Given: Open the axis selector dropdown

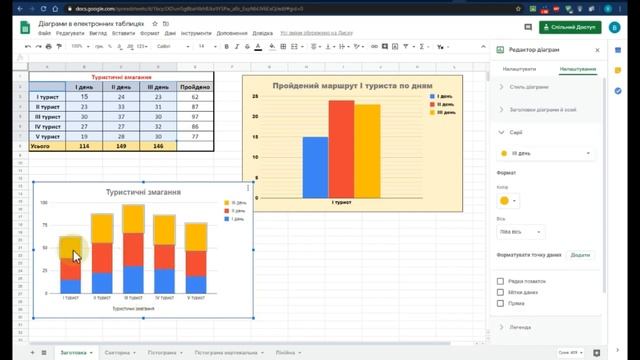Looking at the screenshot, I should 520,232.
